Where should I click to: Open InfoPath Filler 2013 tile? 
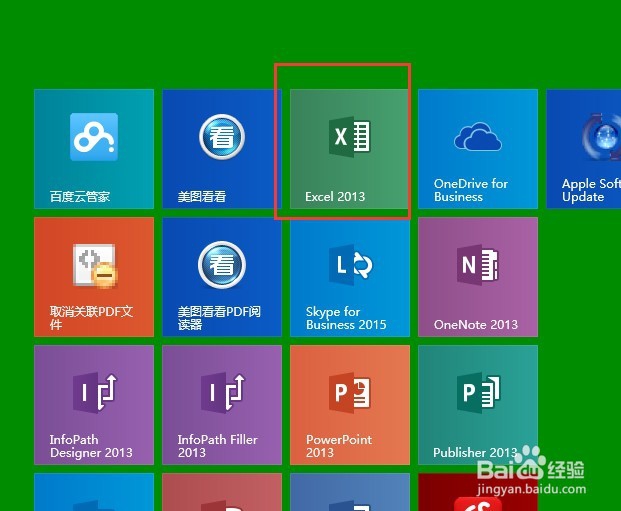point(222,405)
